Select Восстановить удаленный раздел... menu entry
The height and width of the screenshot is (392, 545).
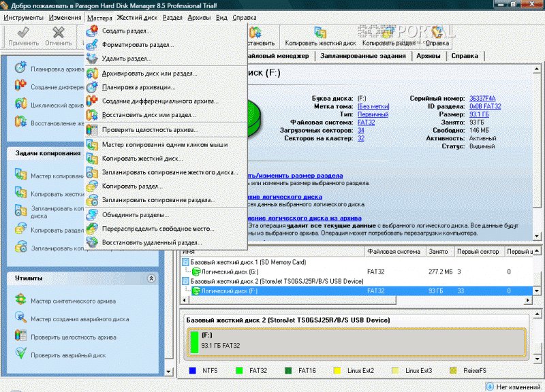point(151,242)
